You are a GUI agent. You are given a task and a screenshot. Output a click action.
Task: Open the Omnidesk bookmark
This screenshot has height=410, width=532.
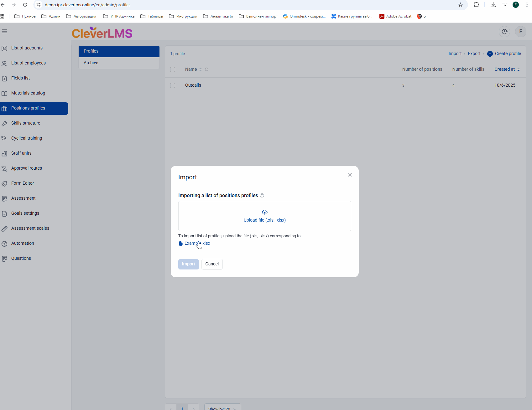[x=304, y=16]
